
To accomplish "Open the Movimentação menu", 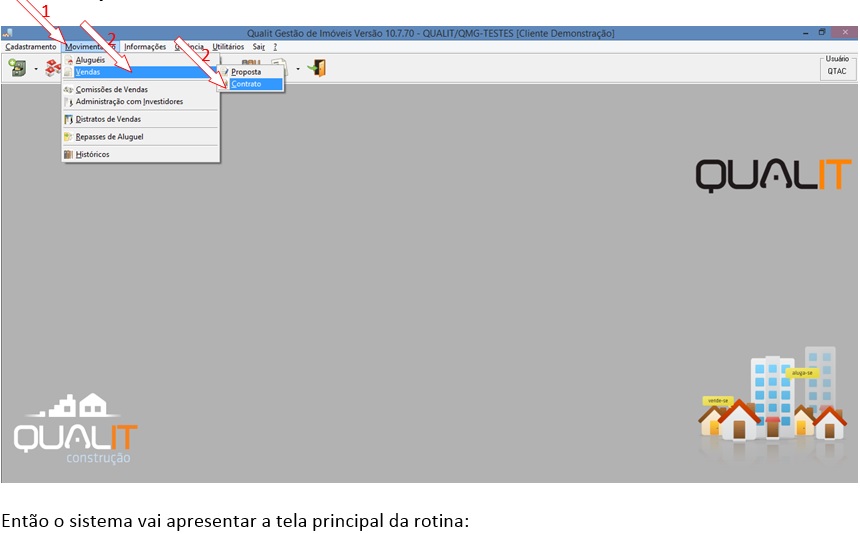I will [90, 47].
